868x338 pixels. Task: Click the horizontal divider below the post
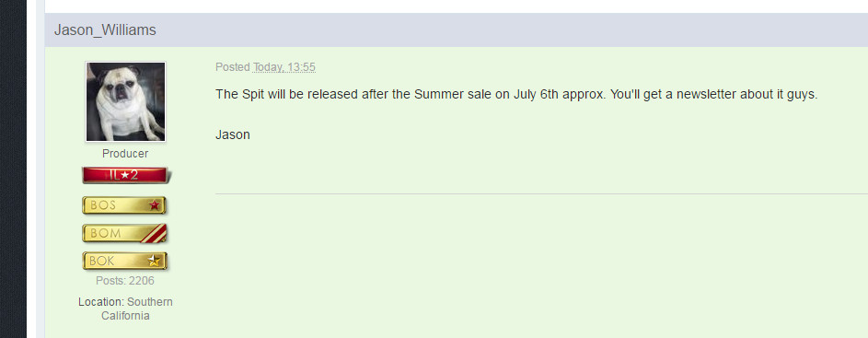point(541,194)
